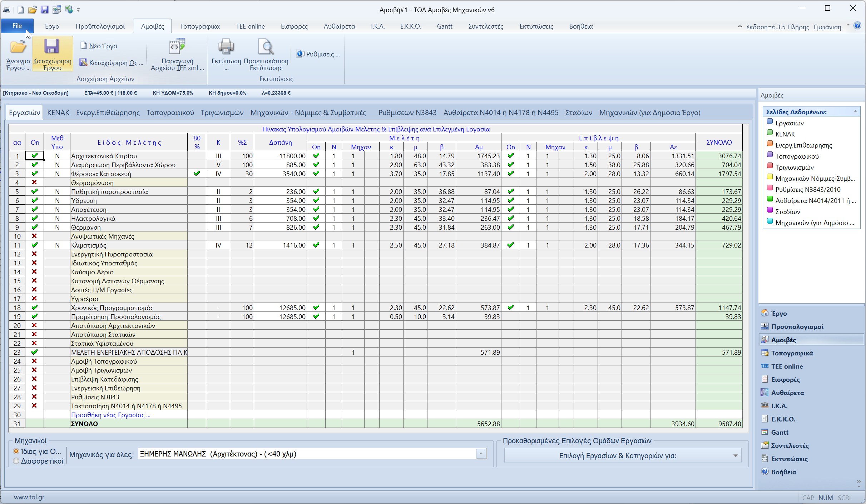Click the Ρυθμίσεις settings button
Image resolution: width=866 pixels, height=504 pixels.
coord(318,54)
